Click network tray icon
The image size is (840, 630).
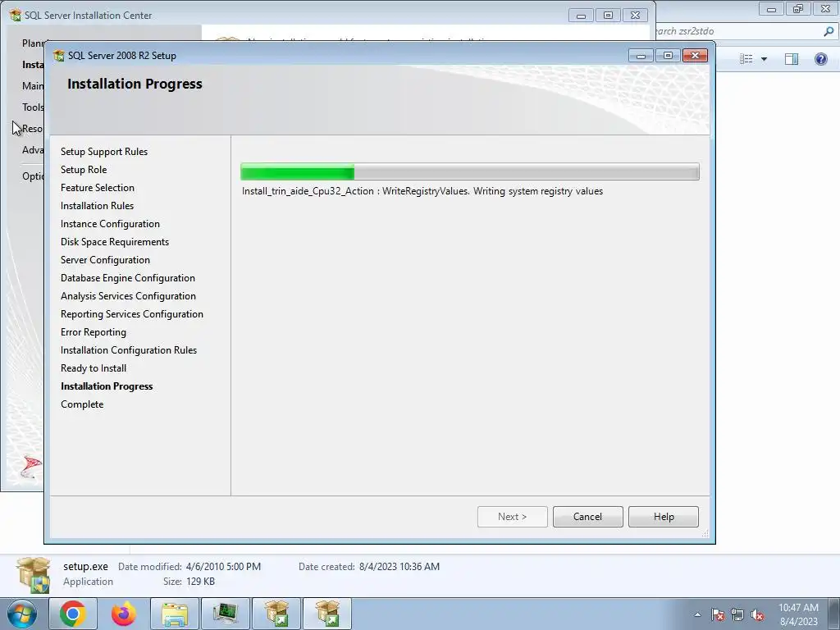pyautogui.click(x=737, y=614)
